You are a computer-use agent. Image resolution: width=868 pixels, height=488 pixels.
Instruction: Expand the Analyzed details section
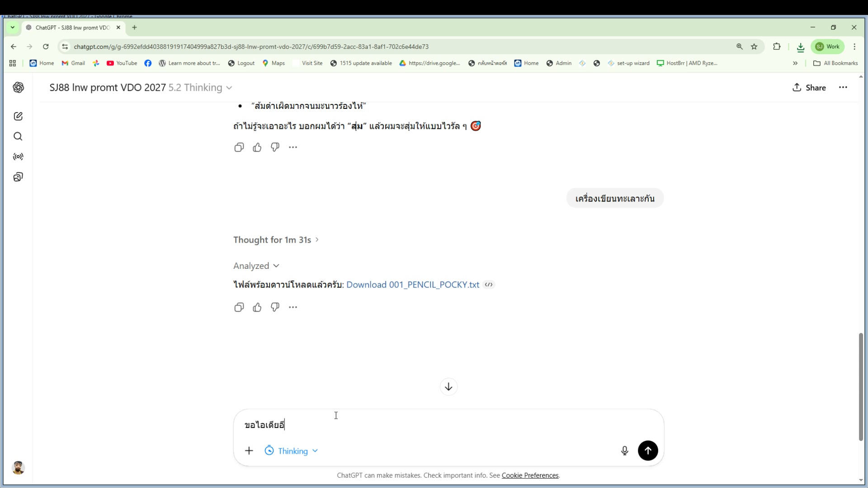(x=256, y=266)
